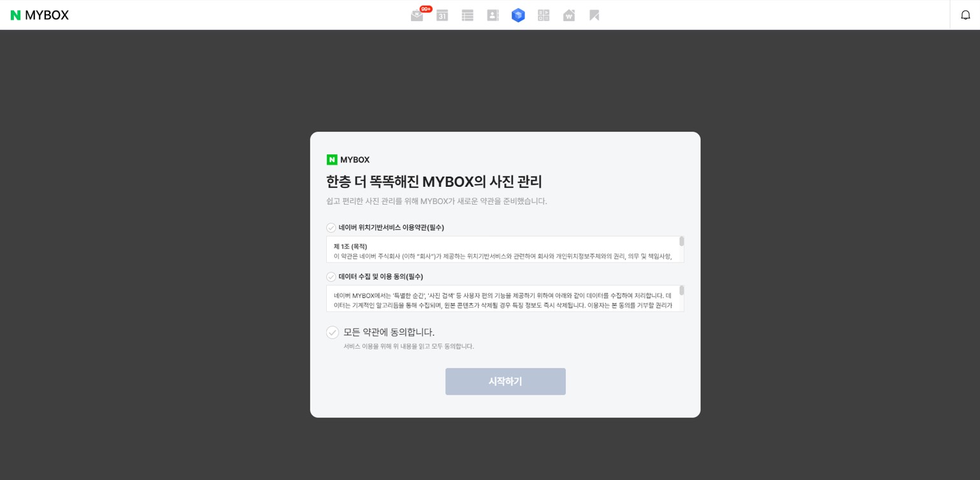Click the dialog's MYBOX logo
Image resolution: width=980 pixels, height=480 pixels.
click(x=348, y=159)
